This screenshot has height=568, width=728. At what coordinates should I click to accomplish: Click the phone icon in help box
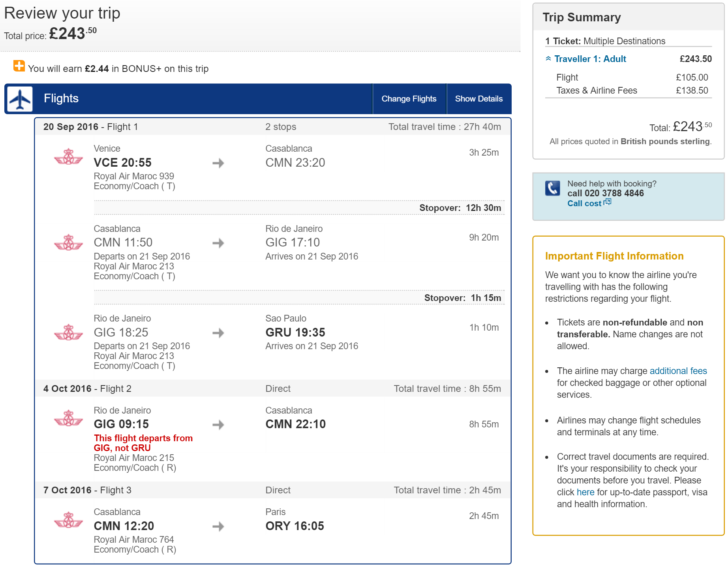(552, 188)
